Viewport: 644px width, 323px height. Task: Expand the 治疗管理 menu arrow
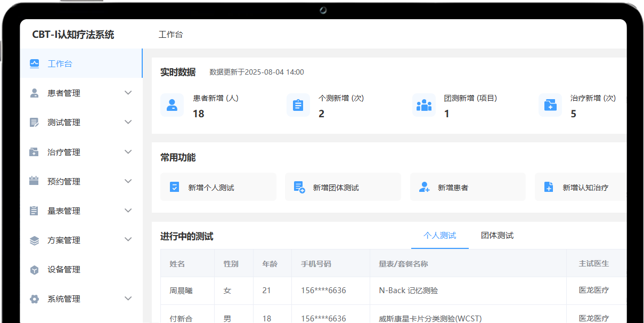128,152
